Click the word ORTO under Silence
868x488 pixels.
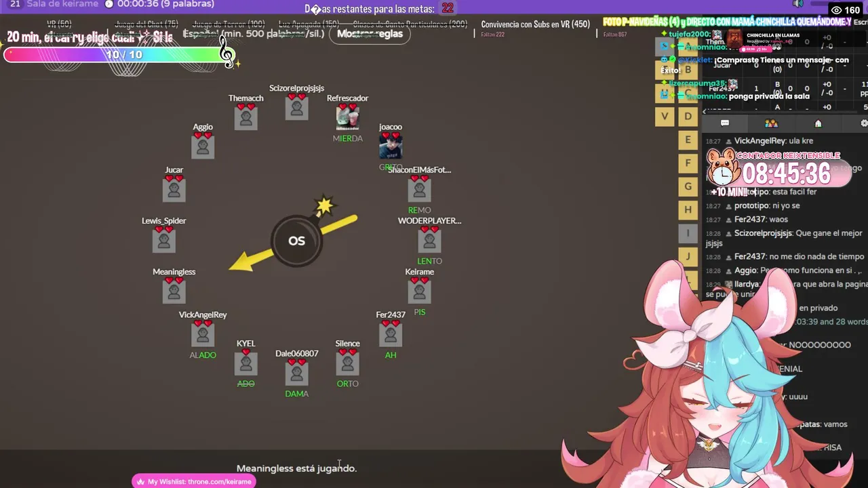[x=347, y=384]
